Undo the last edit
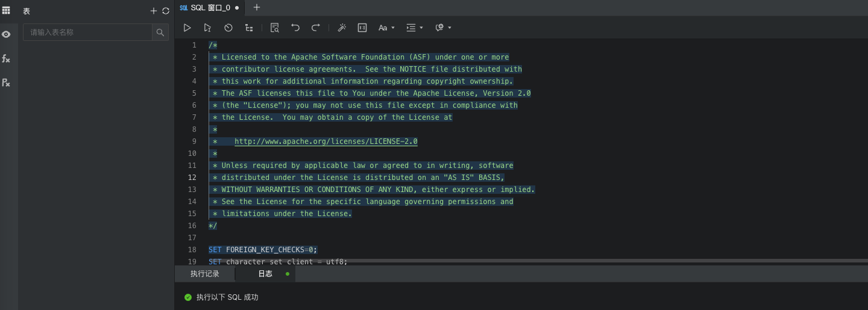868x310 pixels. coord(295,28)
